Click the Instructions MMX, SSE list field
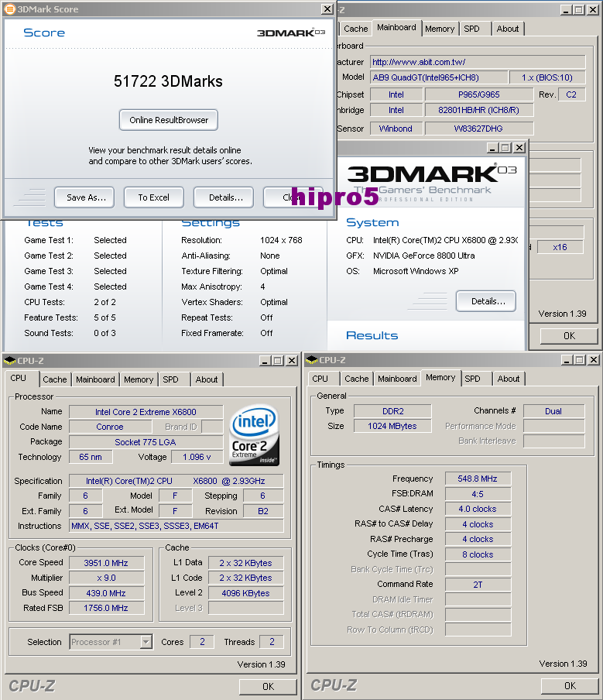603x700 pixels. click(176, 526)
